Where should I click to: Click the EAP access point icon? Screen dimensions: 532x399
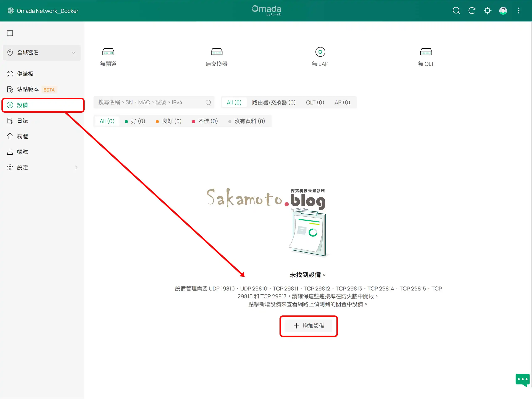point(320,52)
